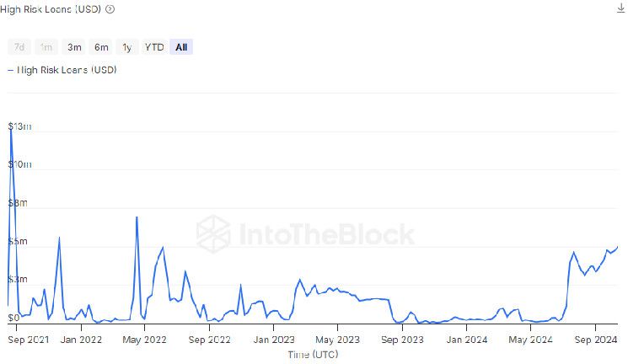This screenshot has width=628, height=364.
Task: Click the Time (UTC) axis title
Action: point(314,355)
